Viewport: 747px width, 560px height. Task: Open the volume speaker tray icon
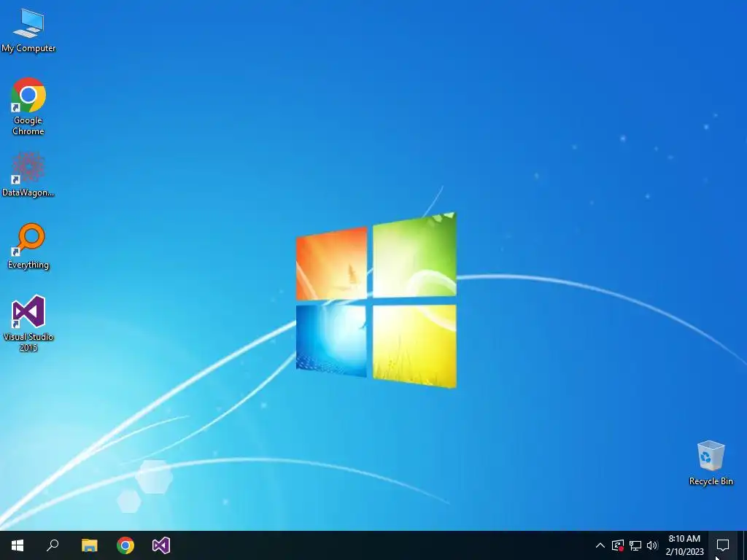652,545
